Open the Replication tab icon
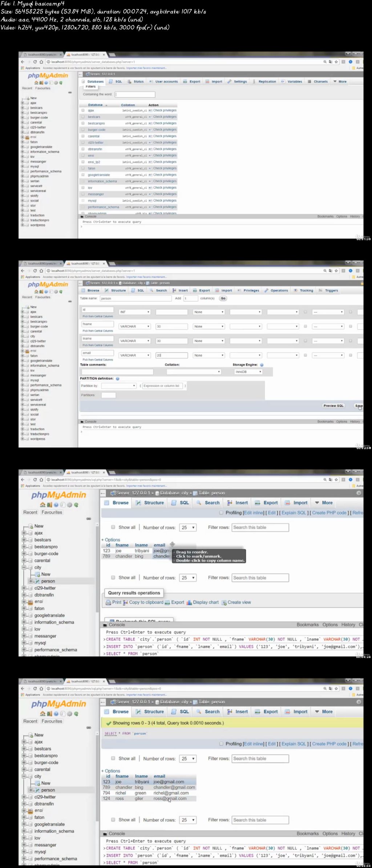Viewport: 372px width, 868px height. coord(254,81)
